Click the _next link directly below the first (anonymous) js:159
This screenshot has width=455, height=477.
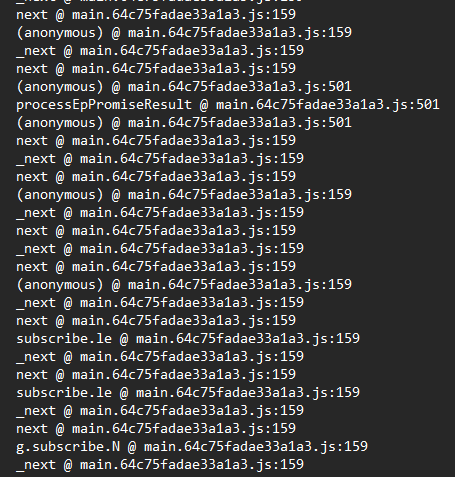192,51
